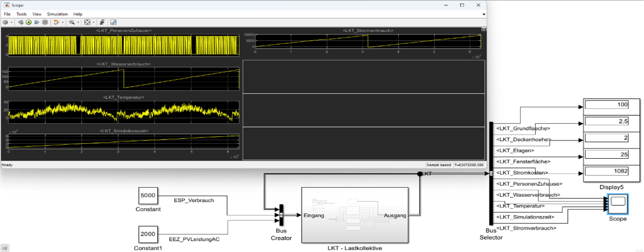Click the Run simulation play button
Viewport: 644px width, 252px height.
coord(29,23)
